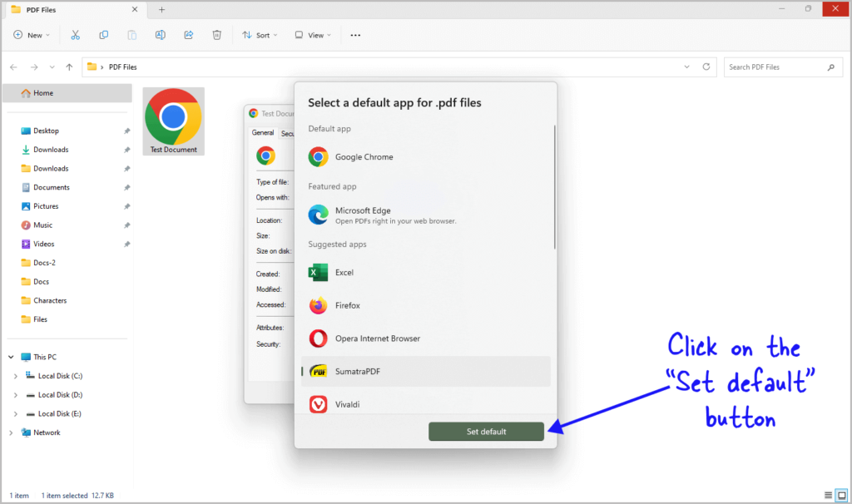Choose Microsoft Edge featured app
The width and height of the screenshot is (852, 504).
[425, 215]
